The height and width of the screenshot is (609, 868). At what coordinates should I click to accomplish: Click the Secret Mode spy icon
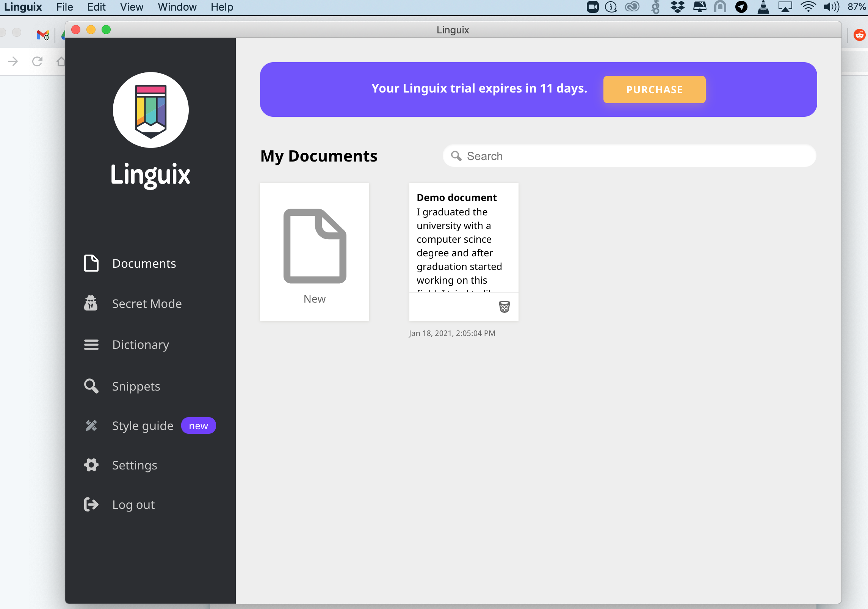click(x=91, y=303)
